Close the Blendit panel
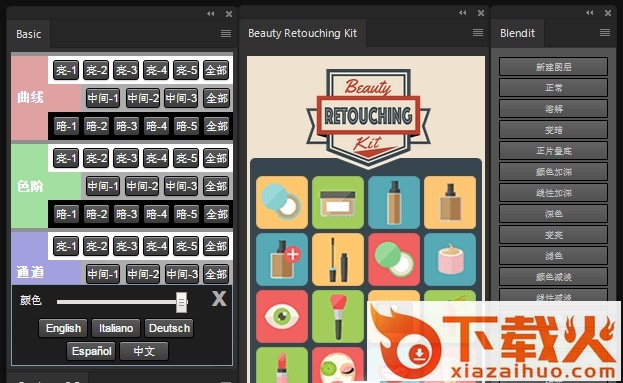 click(608, 13)
